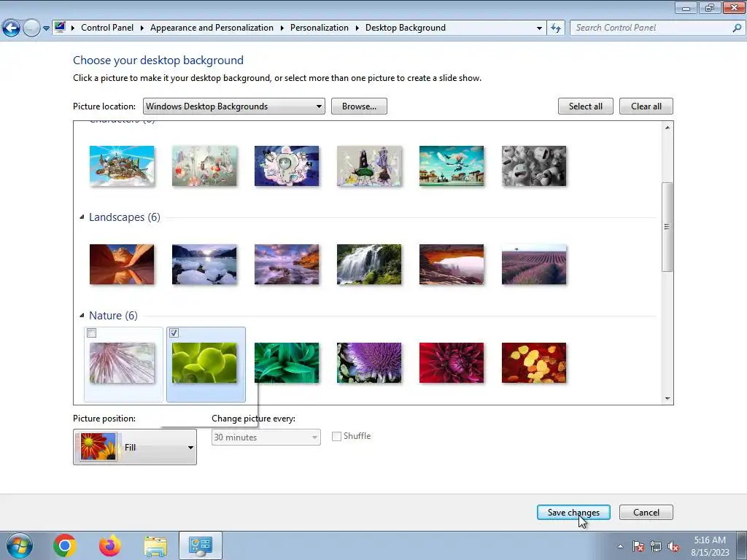Uncheck the green succulent wallpaper checkbox

174,332
